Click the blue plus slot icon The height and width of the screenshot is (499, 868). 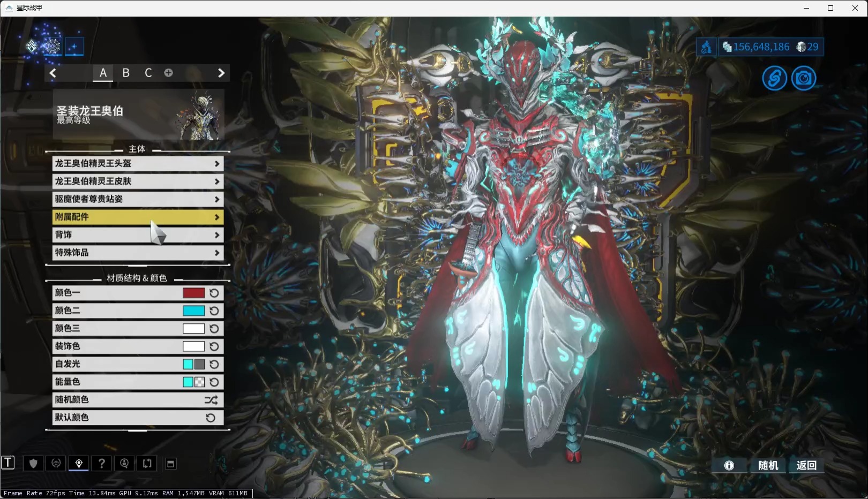74,47
